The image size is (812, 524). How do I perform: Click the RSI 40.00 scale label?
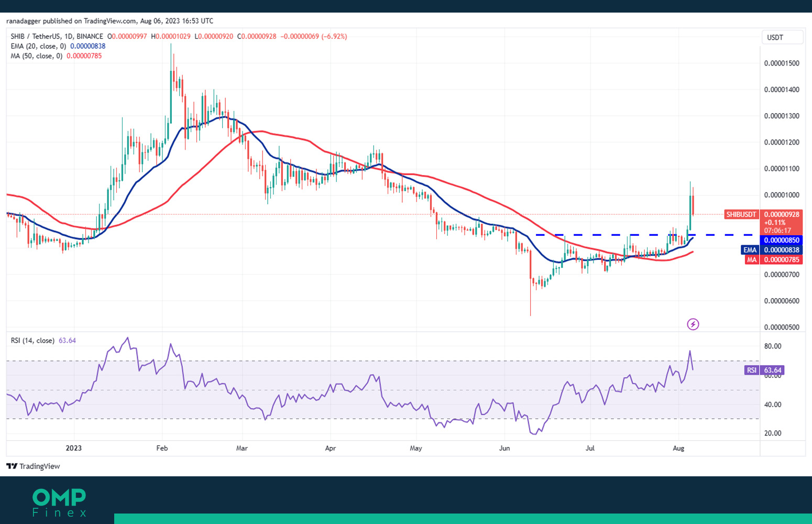tap(773, 405)
